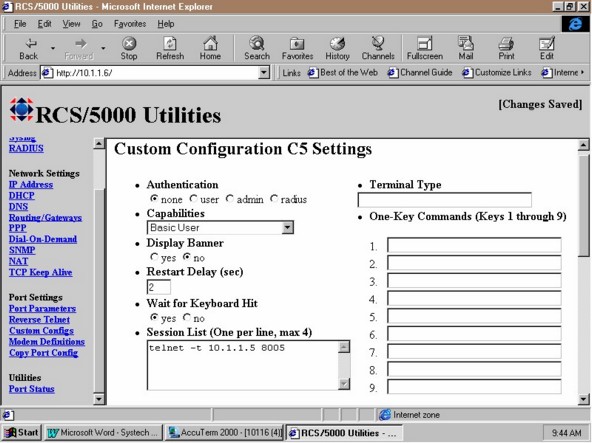
Task: Set Wait for Keyboard Hit to no
Action: [187, 317]
